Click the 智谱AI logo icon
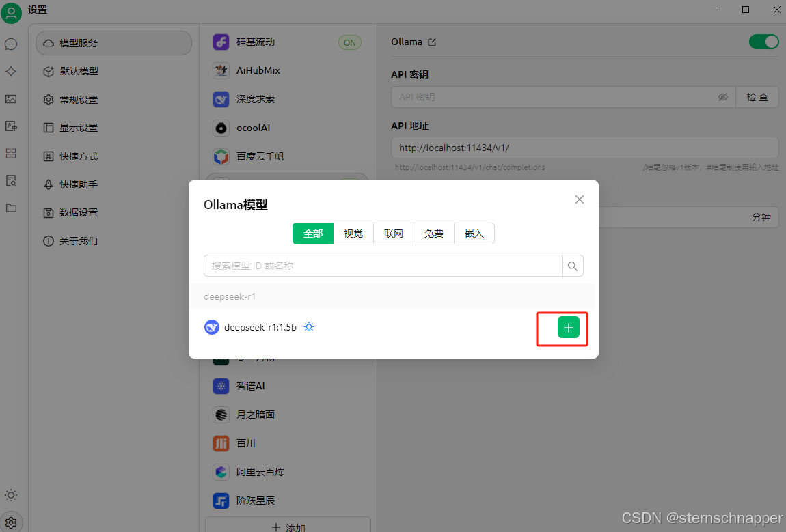Screen dimensions: 786x532 pos(221,386)
